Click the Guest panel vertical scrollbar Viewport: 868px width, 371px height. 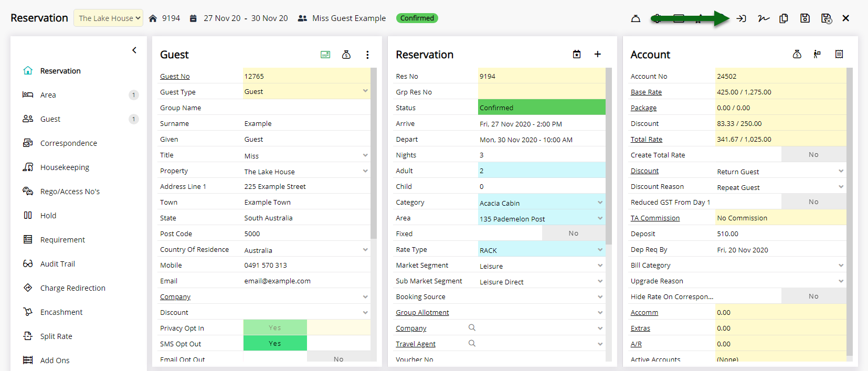coord(374,153)
